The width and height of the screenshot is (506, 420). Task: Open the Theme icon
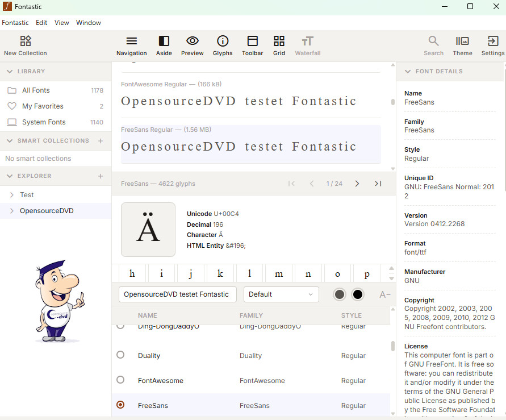(x=462, y=41)
